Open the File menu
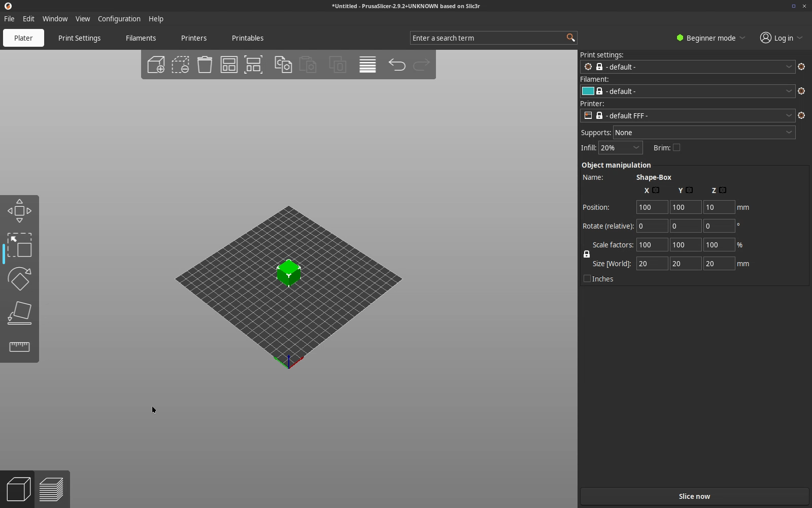812x508 pixels. pyautogui.click(x=9, y=18)
